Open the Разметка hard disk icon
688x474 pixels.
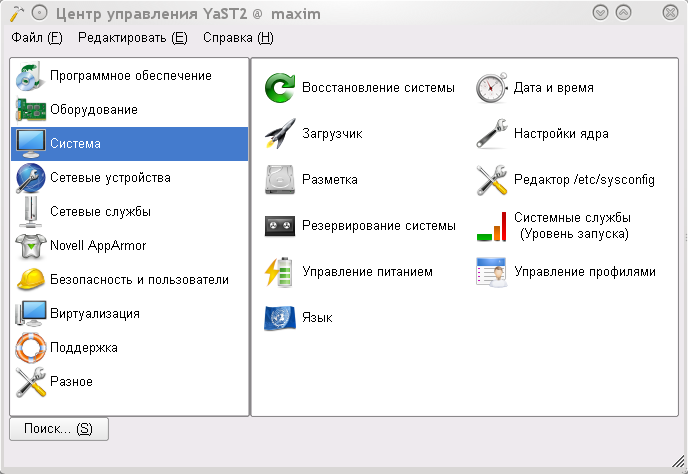pos(280,180)
